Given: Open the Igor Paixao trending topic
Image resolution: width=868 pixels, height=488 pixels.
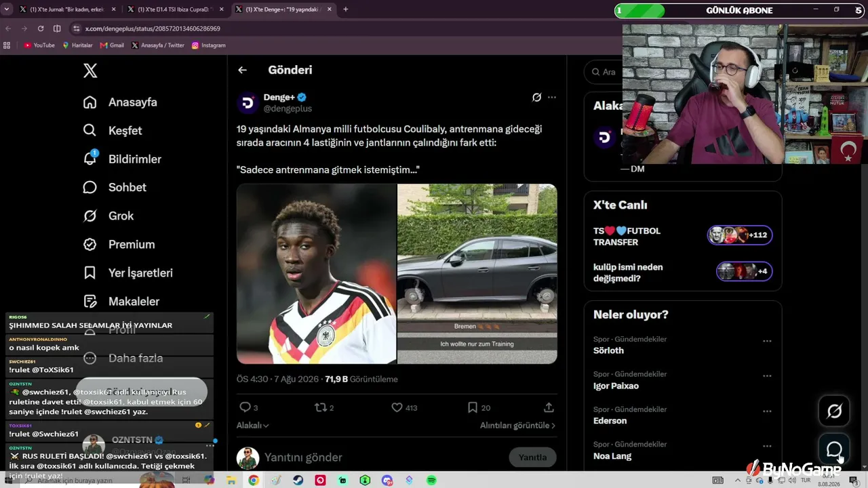Looking at the screenshot, I should (616, 386).
